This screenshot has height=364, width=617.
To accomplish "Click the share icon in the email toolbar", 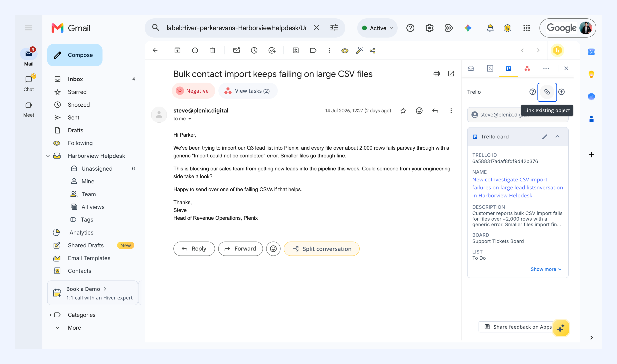I will tap(372, 51).
